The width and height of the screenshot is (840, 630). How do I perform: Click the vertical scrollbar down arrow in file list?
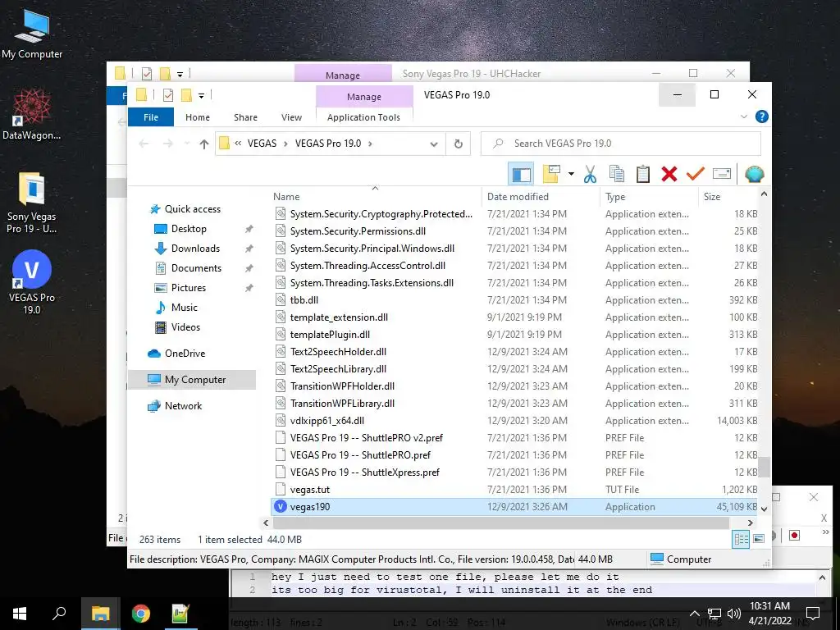coord(765,509)
